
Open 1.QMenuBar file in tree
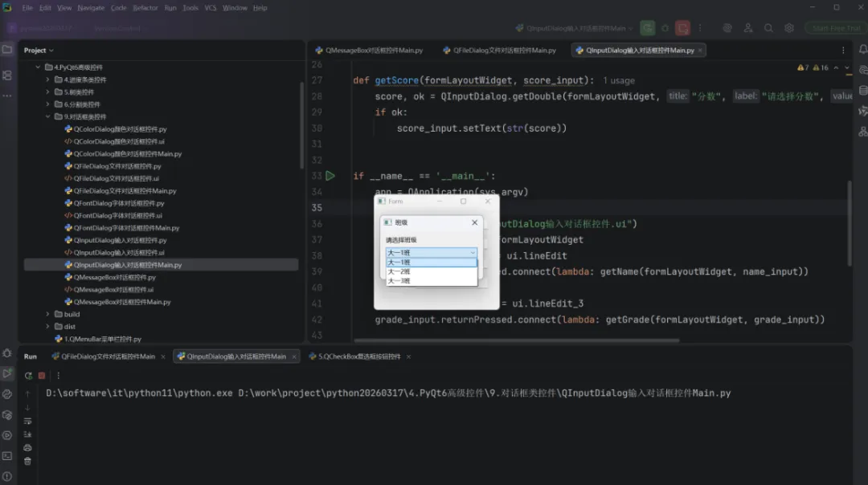point(98,339)
